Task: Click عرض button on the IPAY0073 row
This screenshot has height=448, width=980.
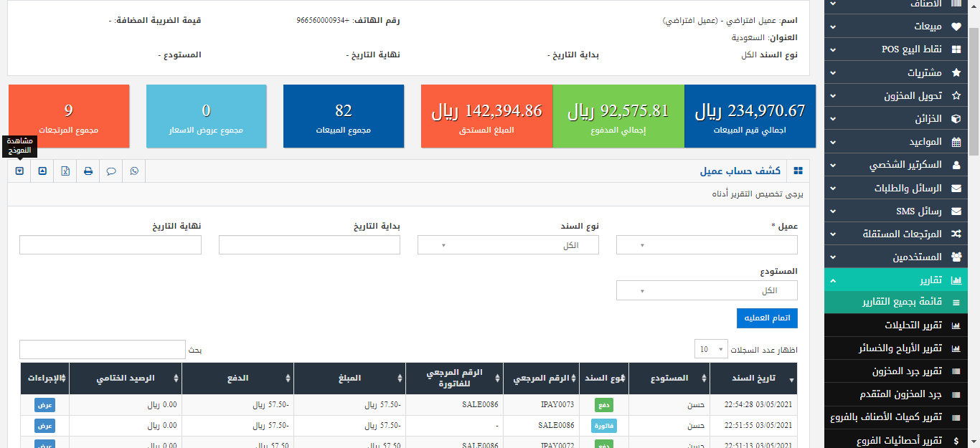Action: (x=44, y=405)
